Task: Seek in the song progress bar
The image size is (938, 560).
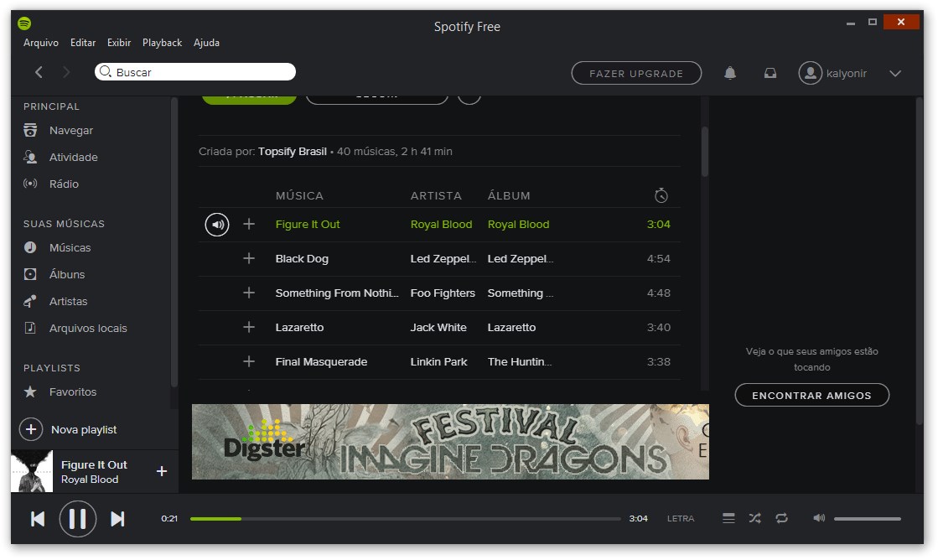Action: click(405, 519)
